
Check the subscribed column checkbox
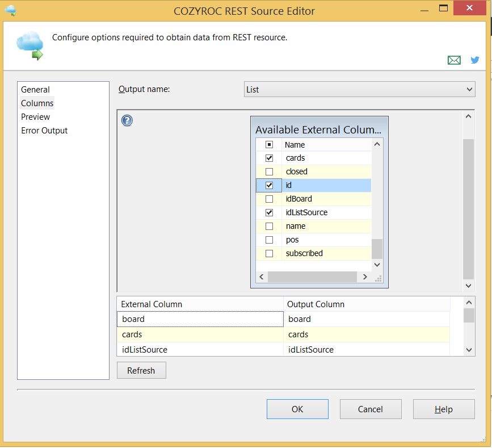(269, 253)
